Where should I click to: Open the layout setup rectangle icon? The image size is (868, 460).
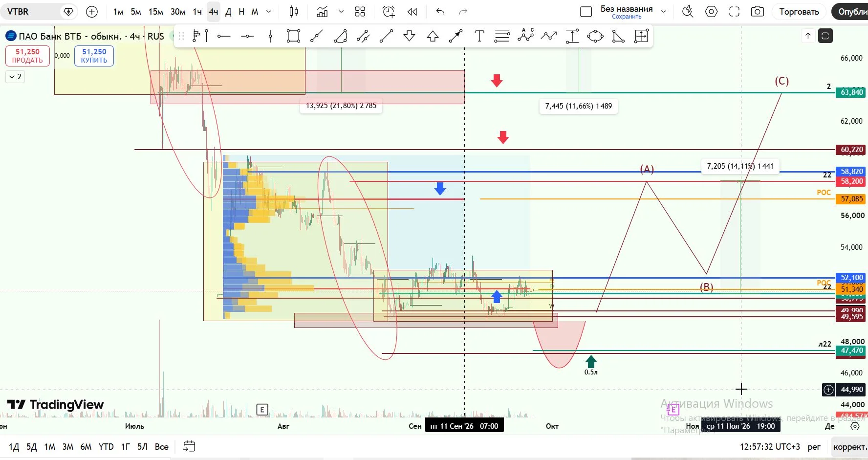586,12
